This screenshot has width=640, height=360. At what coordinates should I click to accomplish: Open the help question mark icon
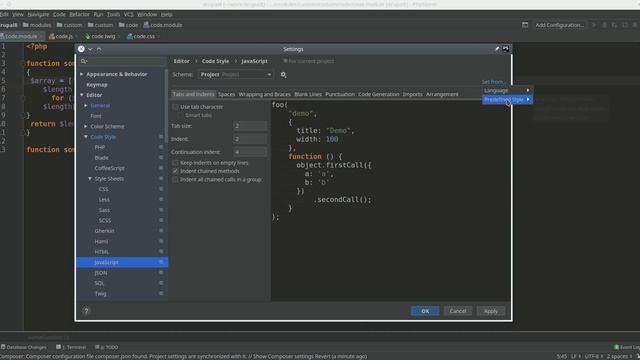(x=86, y=311)
